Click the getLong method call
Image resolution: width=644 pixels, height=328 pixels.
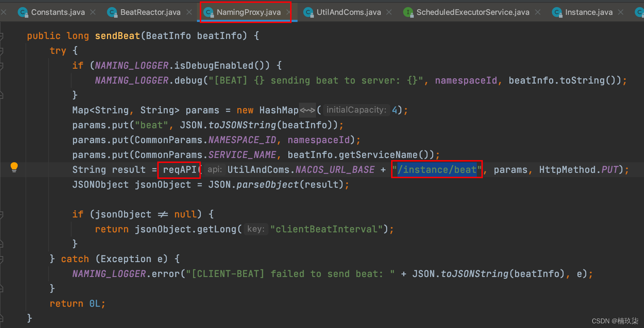click(x=216, y=229)
